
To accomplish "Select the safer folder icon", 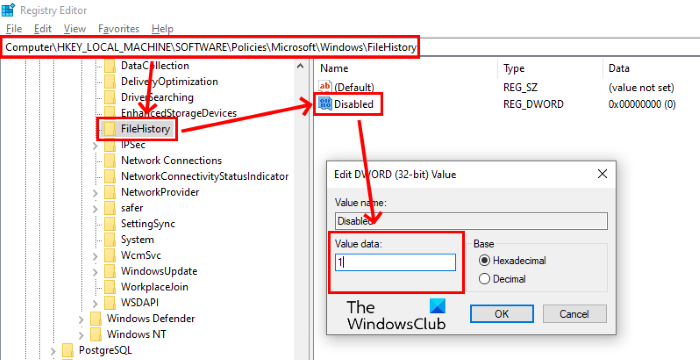I will (110, 208).
